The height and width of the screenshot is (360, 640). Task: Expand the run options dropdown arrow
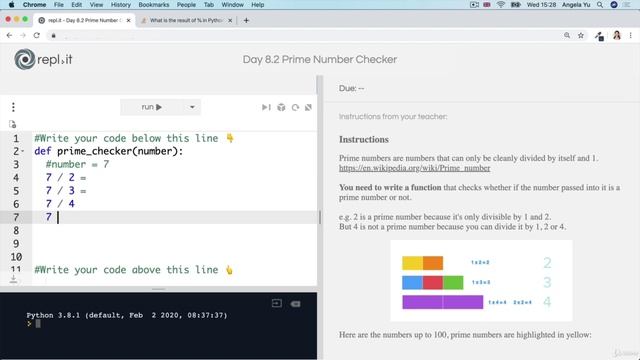coord(192,107)
